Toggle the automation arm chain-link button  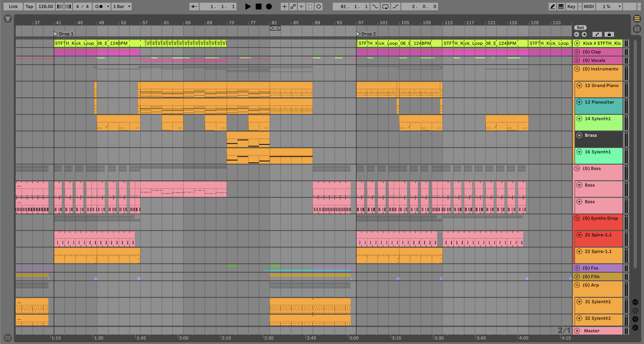coord(293,7)
